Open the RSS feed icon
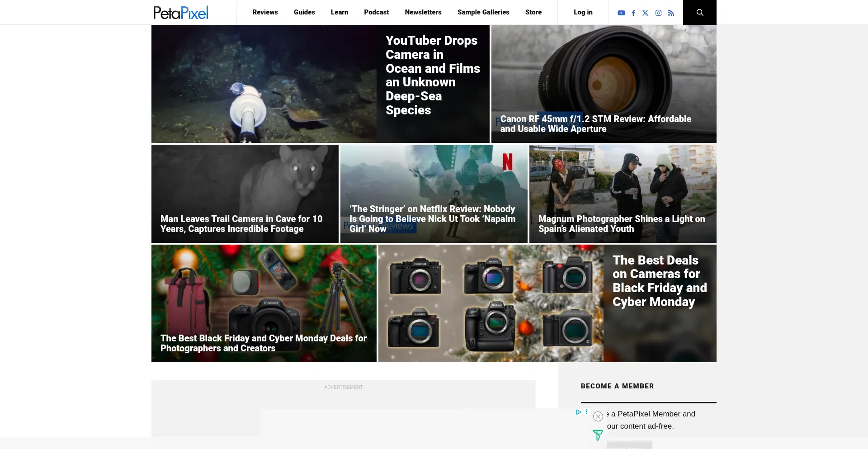 (671, 13)
